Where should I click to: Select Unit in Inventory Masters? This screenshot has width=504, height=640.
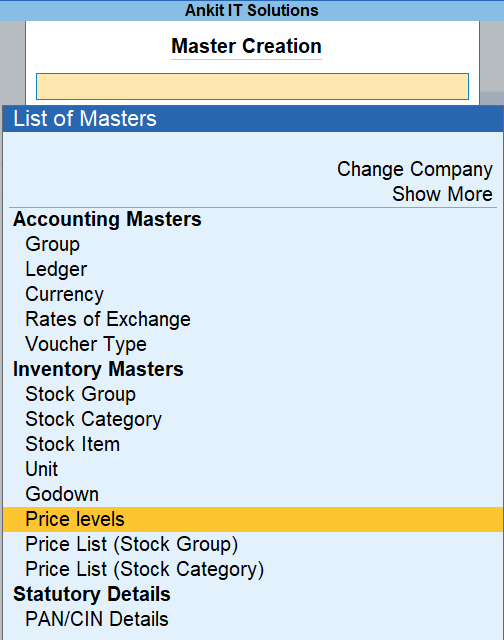click(x=42, y=469)
